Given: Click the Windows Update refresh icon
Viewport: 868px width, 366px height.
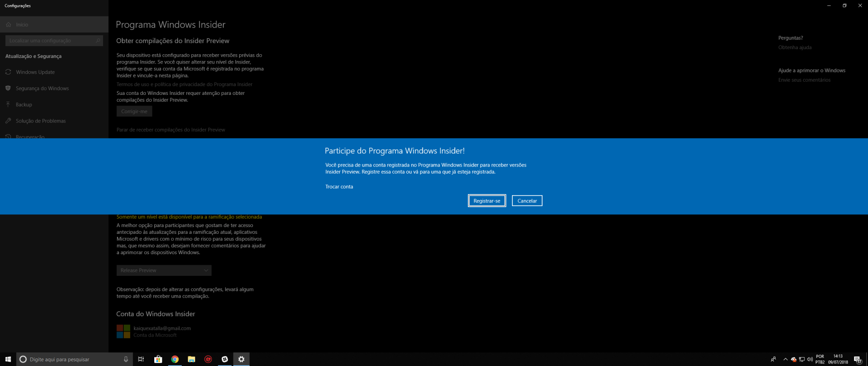Looking at the screenshot, I should pyautogui.click(x=8, y=72).
